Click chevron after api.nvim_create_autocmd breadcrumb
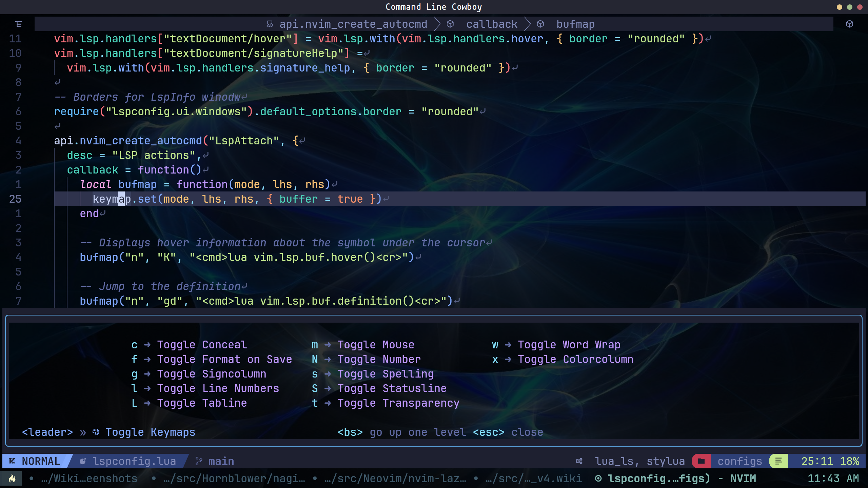 tap(437, 24)
